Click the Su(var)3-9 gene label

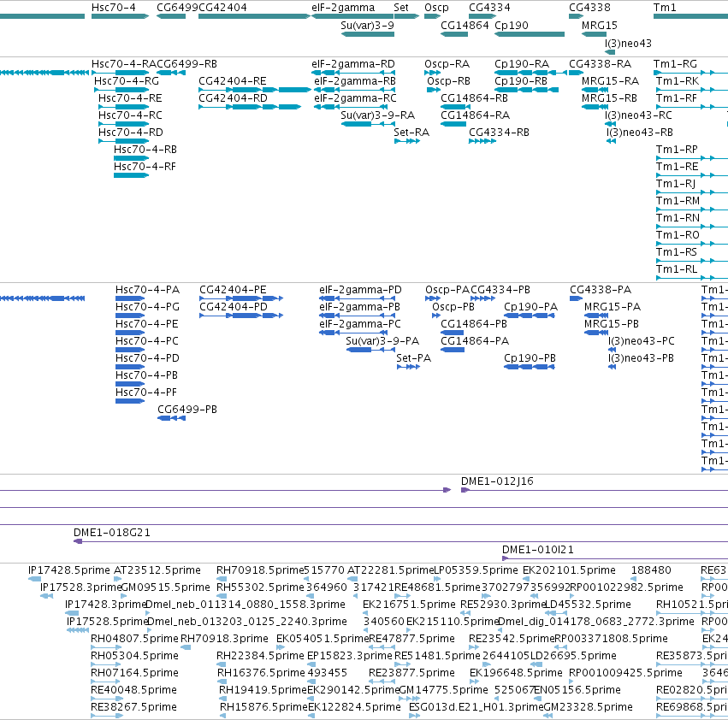367,25
